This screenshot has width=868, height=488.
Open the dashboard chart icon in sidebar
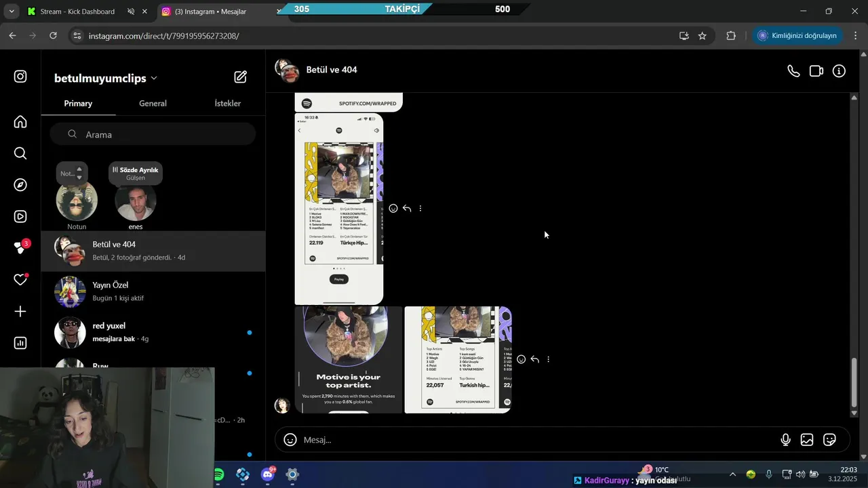pos(20,343)
